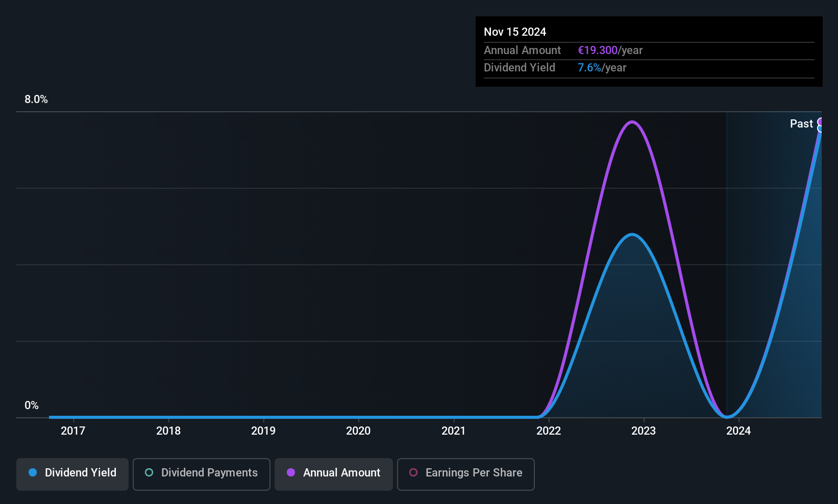Image resolution: width=838 pixels, height=504 pixels.
Task: Hide the Annual Amount series text label
Action: (341, 472)
